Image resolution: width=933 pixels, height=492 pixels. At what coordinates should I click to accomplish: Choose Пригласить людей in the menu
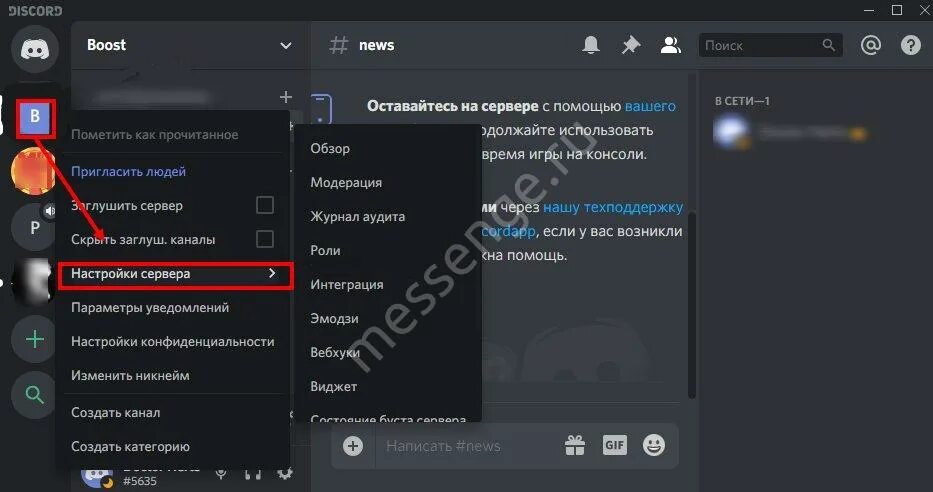(129, 171)
